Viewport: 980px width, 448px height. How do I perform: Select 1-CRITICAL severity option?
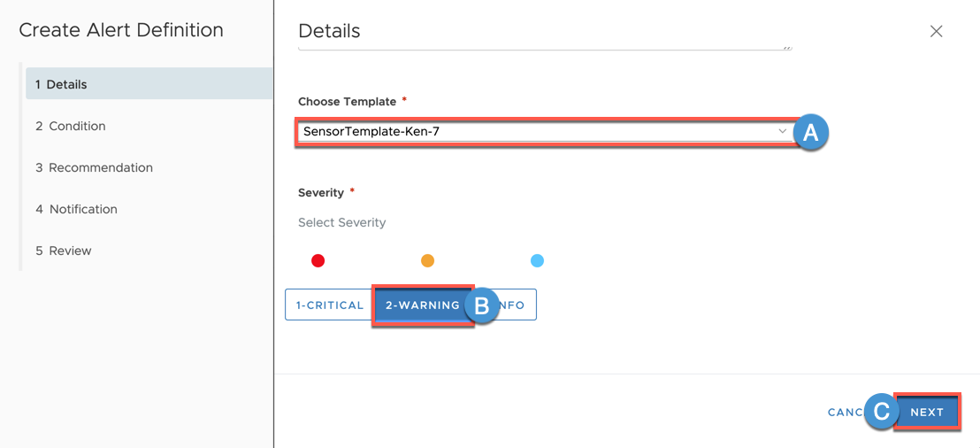pos(329,305)
